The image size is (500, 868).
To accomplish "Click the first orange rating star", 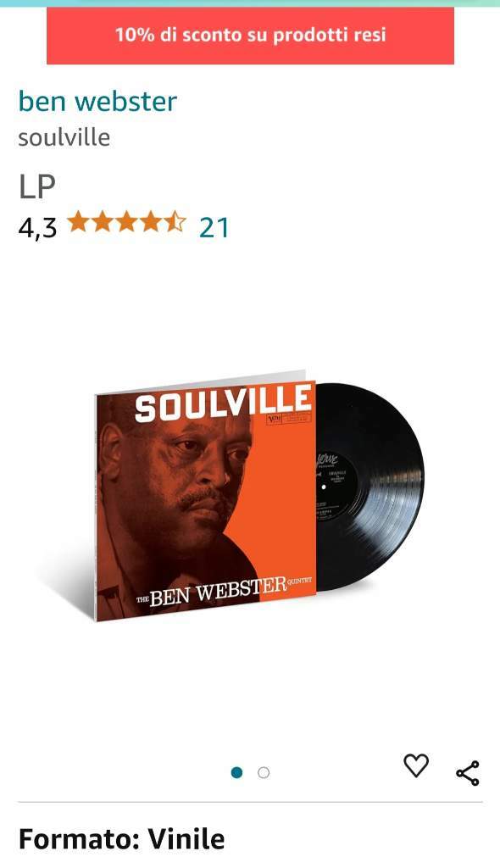I will tap(78, 221).
